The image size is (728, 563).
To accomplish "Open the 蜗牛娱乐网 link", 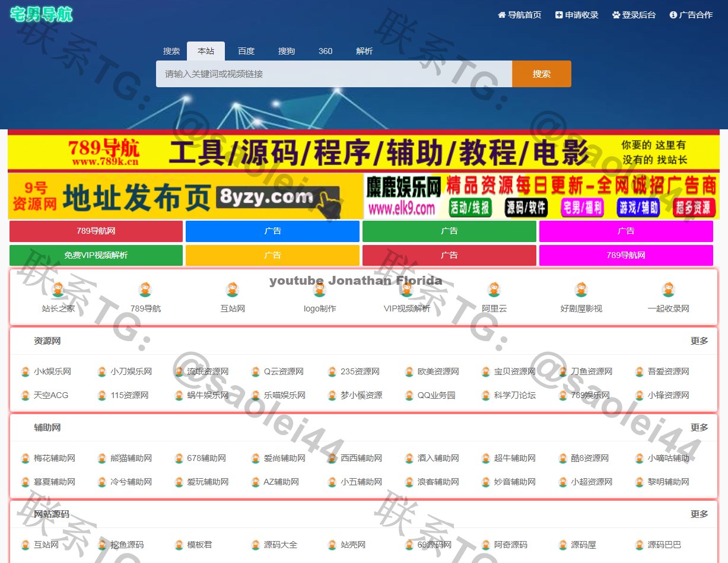I will point(208,396).
